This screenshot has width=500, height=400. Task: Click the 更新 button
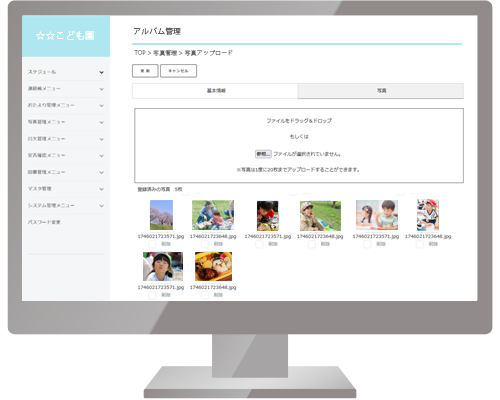coord(145,71)
